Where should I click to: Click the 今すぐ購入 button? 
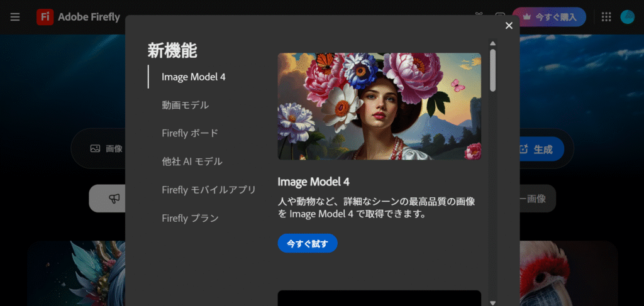tap(550, 17)
